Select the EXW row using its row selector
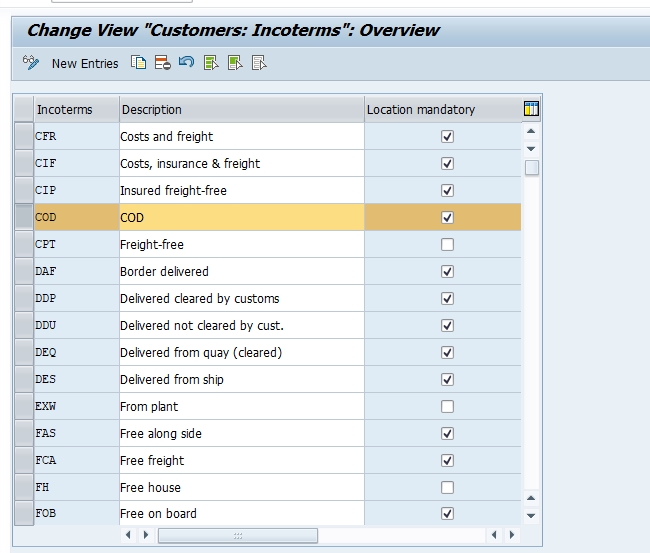Image resolution: width=650 pixels, height=553 pixels. [x=24, y=406]
